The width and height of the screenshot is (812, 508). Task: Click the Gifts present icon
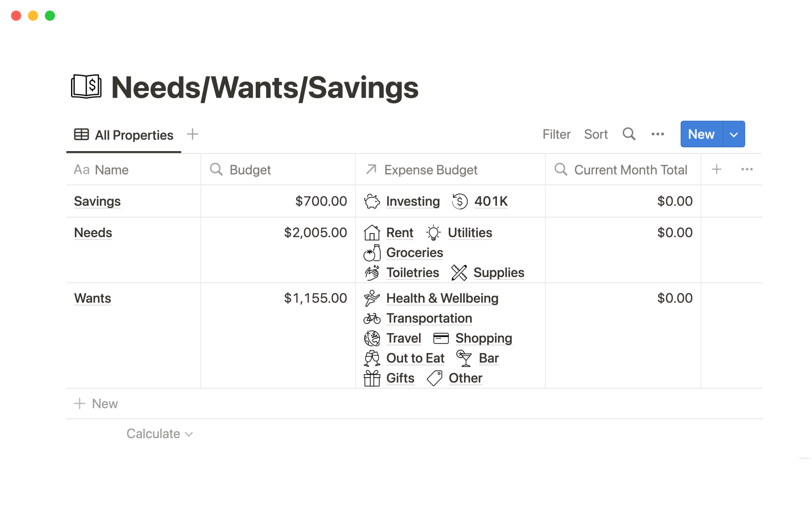[x=372, y=378]
